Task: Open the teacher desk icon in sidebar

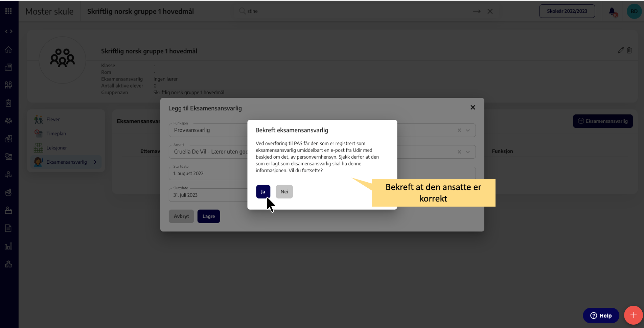Action: point(8,210)
